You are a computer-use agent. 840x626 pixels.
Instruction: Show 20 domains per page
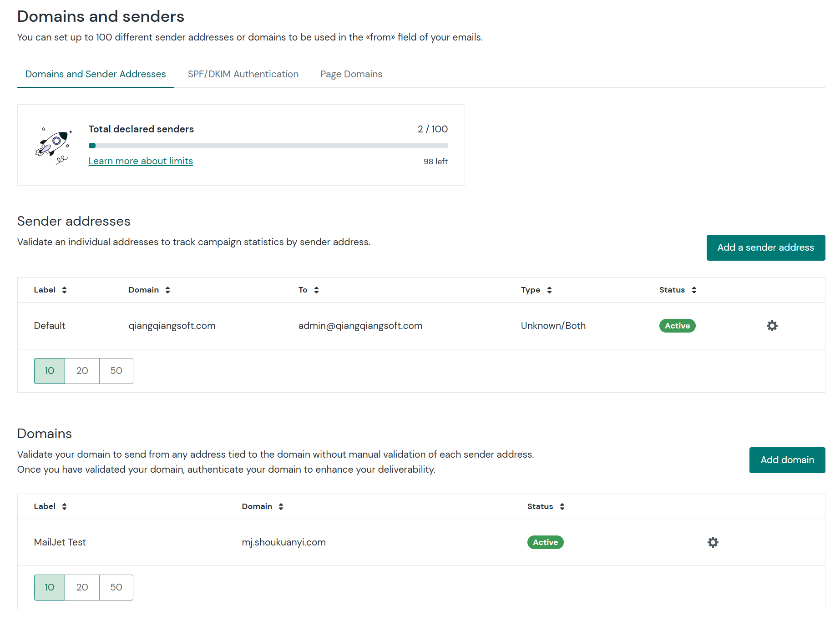click(x=82, y=587)
